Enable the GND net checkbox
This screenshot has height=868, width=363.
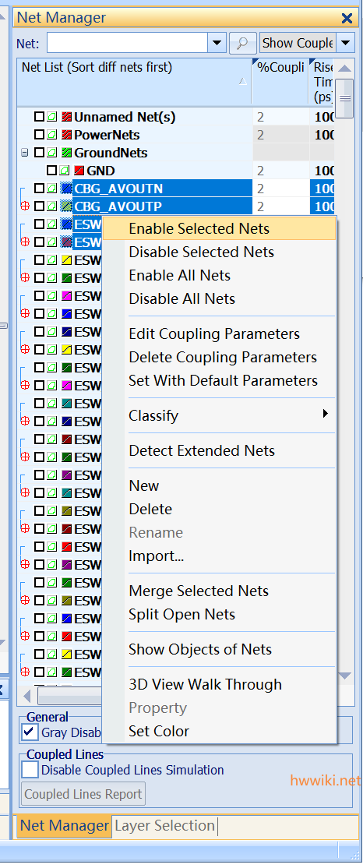click(51, 171)
